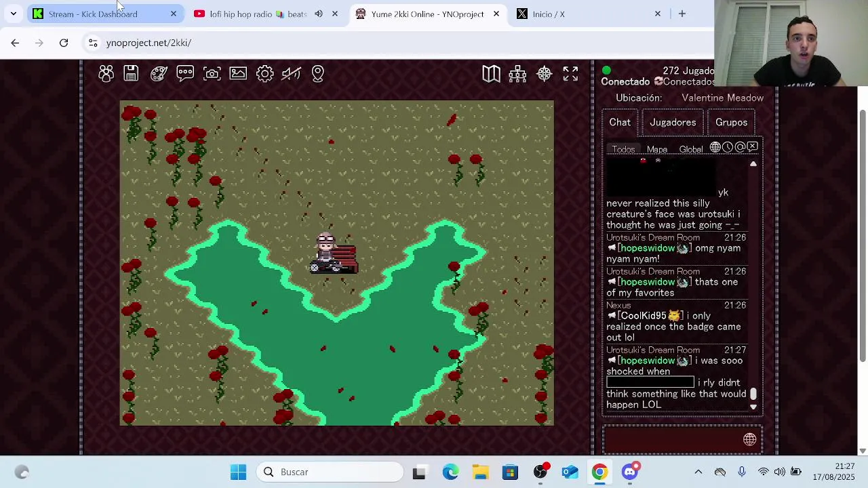Open the picture gallery icon
The width and height of the screenshot is (868, 488).
click(238, 74)
